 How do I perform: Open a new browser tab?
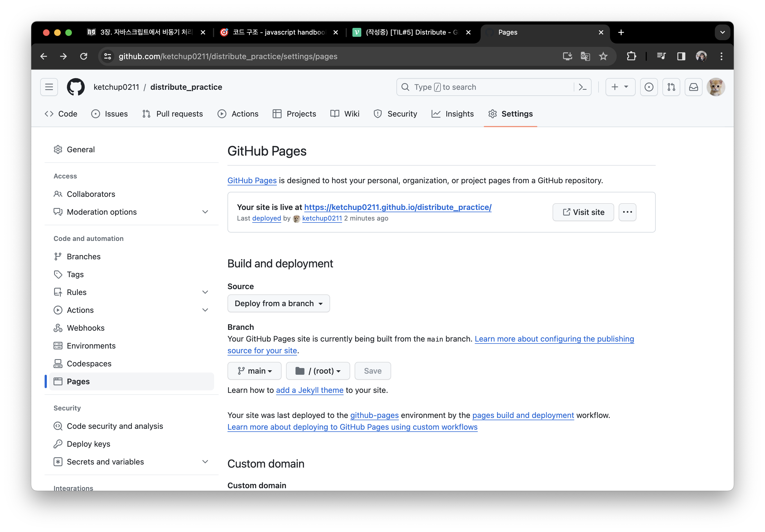(621, 32)
